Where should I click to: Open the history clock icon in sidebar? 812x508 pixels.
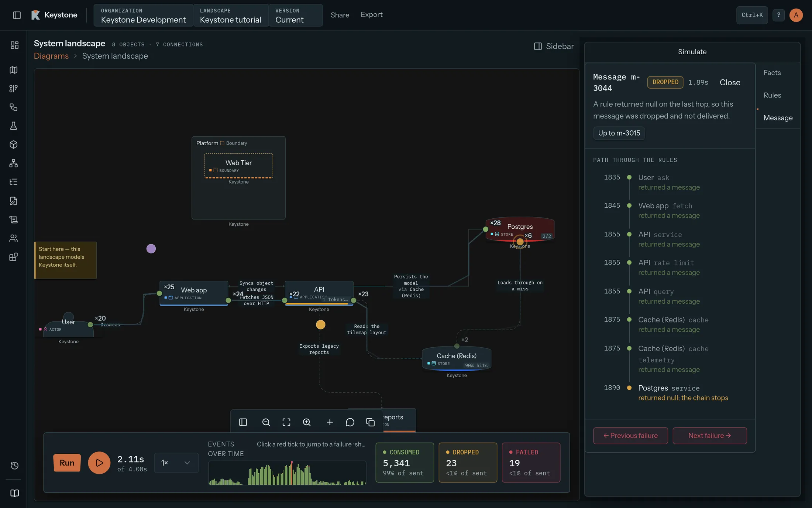pos(14,466)
